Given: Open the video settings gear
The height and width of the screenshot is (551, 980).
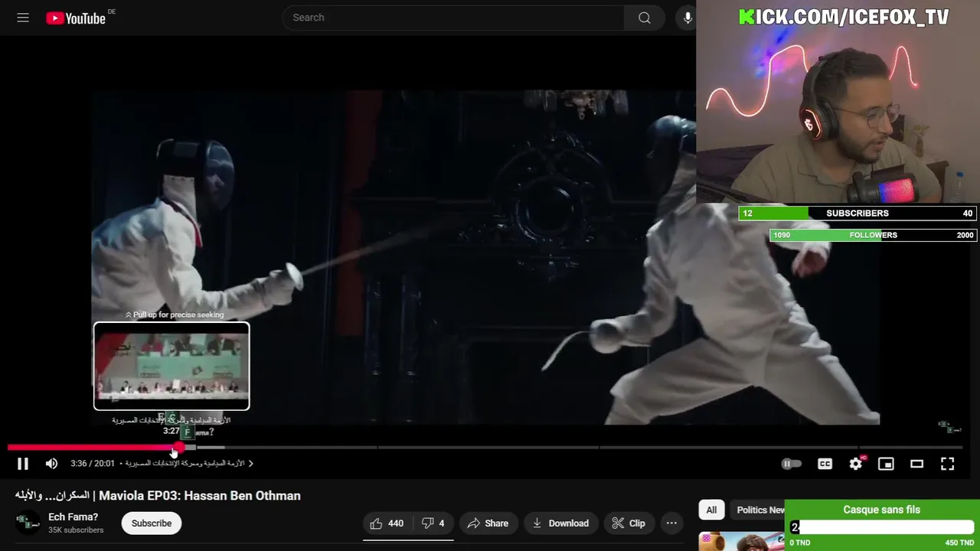Looking at the screenshot, I should (856, 464).
